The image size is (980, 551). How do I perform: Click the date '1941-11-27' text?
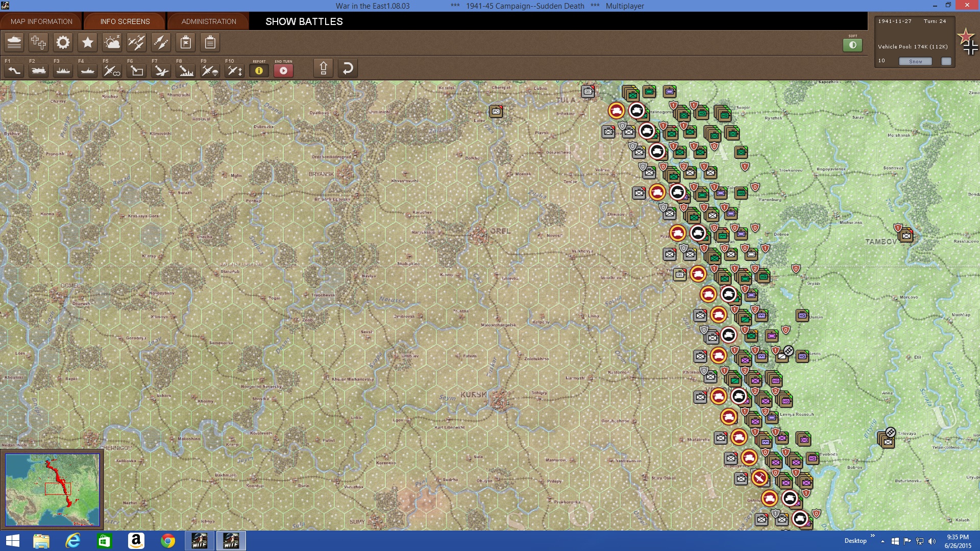click(x=894, y=21)
